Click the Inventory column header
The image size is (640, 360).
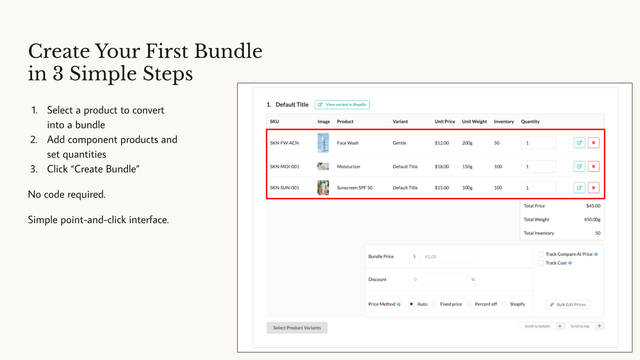(504, 122)
